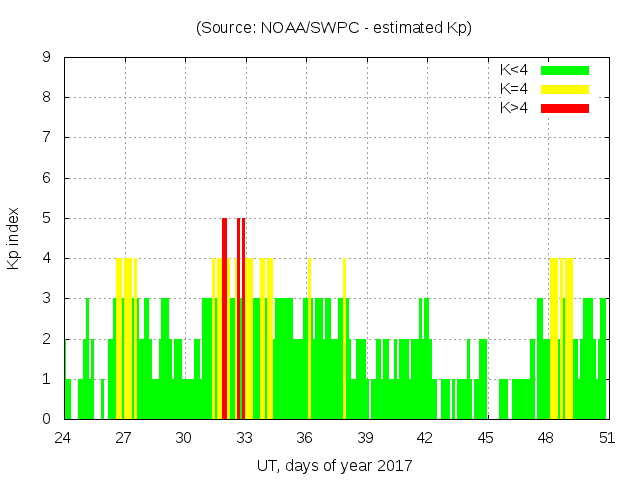Click the green K<4 legend swatch
Viewport: 640px width, 480px height.
point(565,70)
